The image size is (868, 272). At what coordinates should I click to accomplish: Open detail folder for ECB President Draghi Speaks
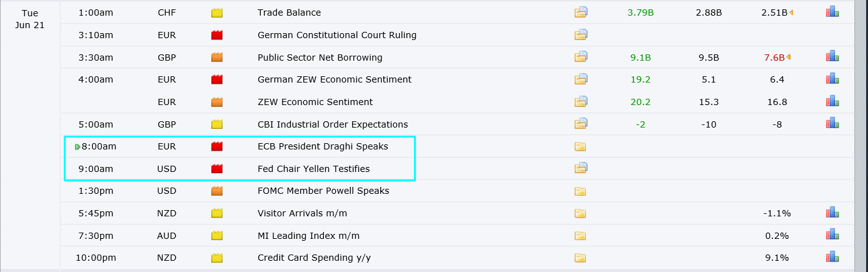point(581,147)
